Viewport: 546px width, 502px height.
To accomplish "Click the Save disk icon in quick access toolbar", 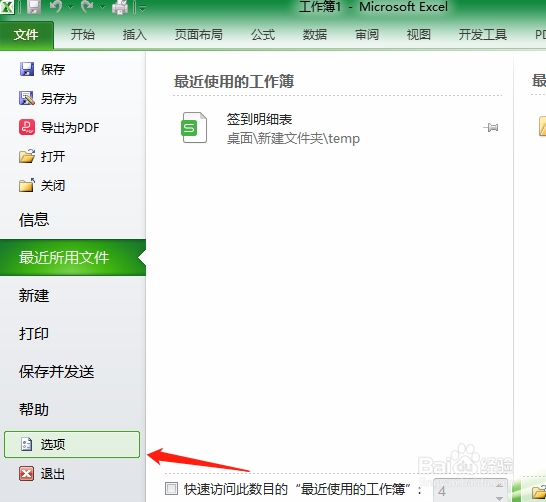I will pyautogui.click(x=34, y=7).
